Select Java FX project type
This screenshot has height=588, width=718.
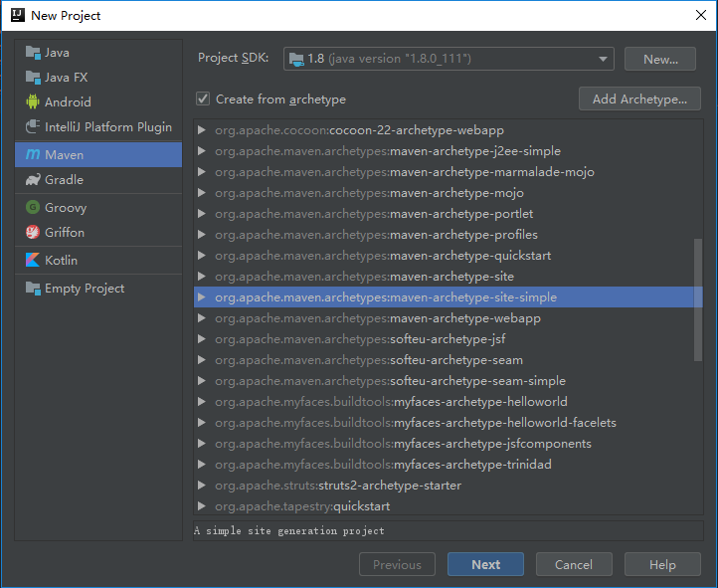click(x=98, y=78)
